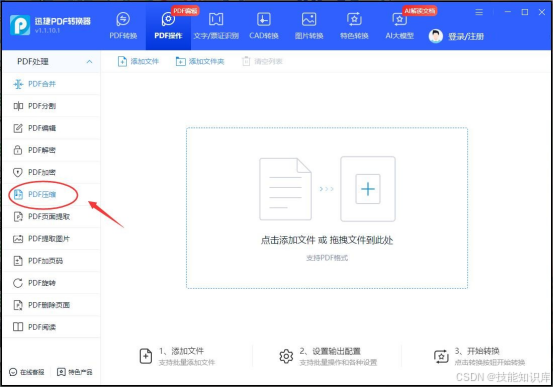Switch to the PDF操作 tab
Viewport: 554px width, 388px height.
pos(168,25)
